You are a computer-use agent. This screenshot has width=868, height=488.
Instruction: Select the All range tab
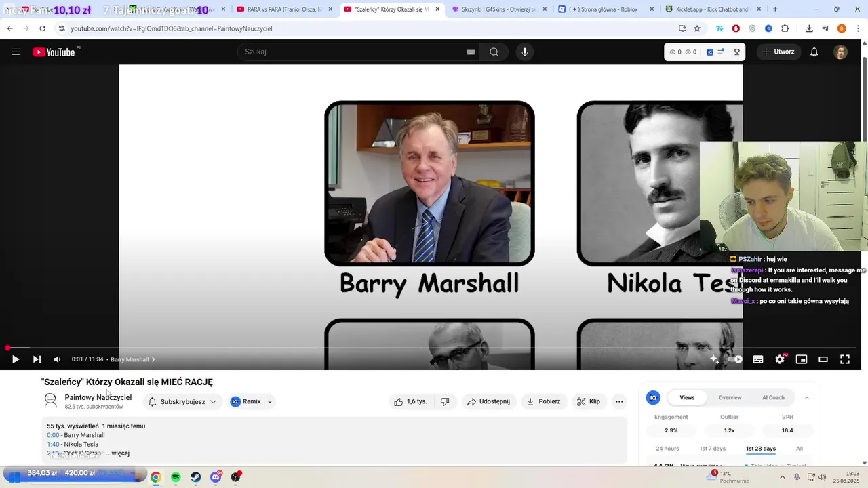[x=800, y=449]
